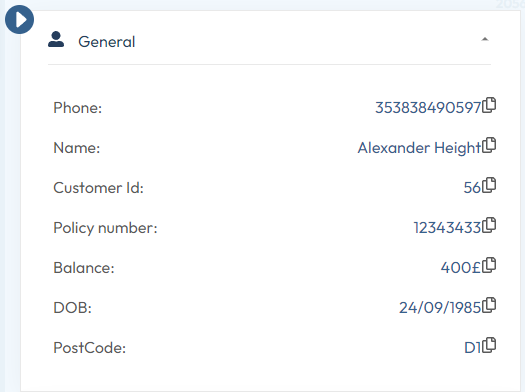
Task: Click the Phone label
Action: (78, 108)
